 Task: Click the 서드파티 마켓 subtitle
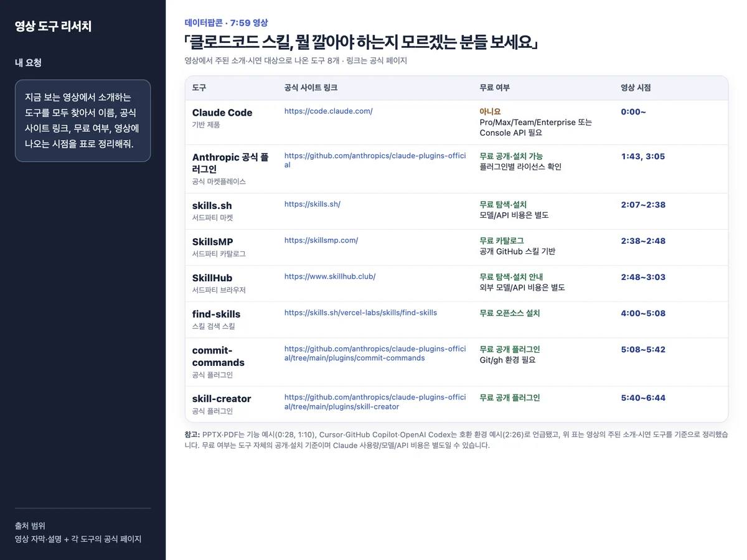(x=213, y=218)
